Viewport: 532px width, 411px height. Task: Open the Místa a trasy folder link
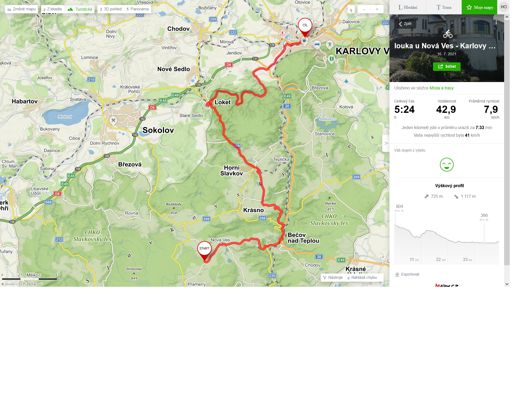441,88
